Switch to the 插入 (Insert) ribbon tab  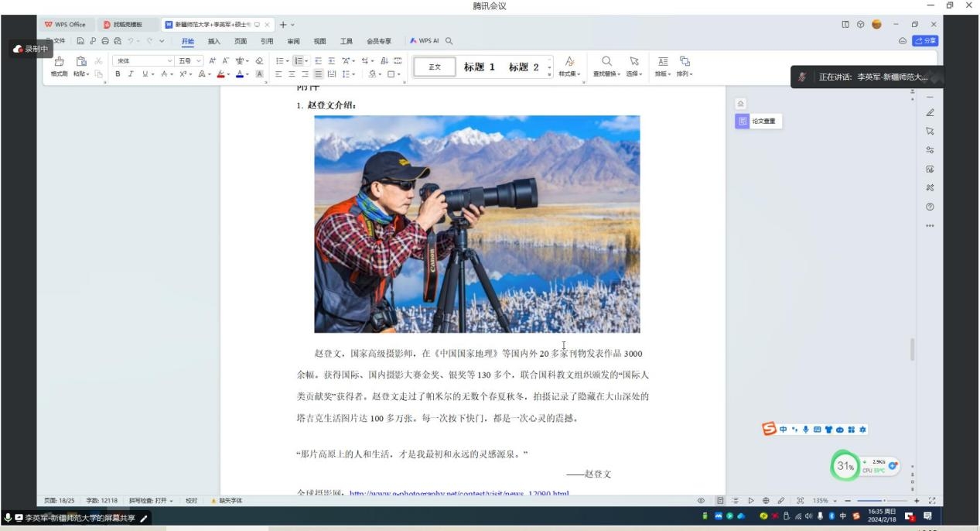[213, 41]
